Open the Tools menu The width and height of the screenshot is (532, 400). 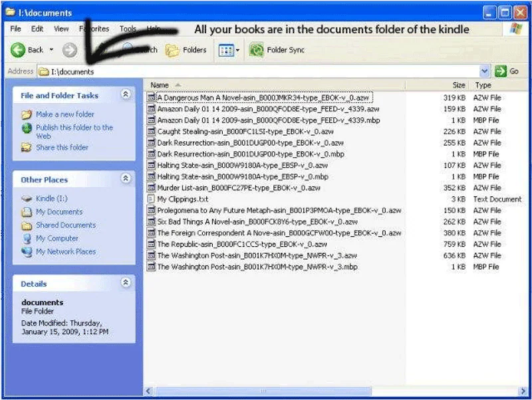pyautogui.click(x=128, y=29)
